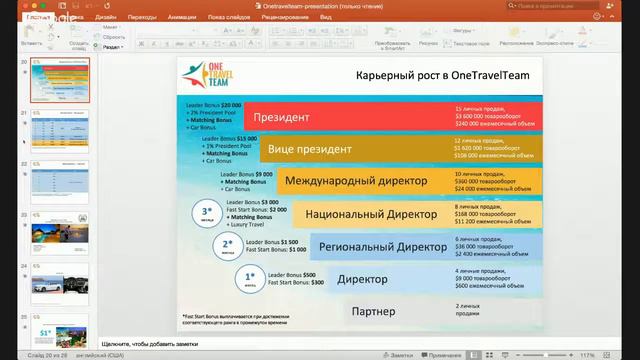Image resolution: width=640 pixels, height=360 pixels.
Task: Open the smiley feedback dropdown
Action: pos(598,17)
